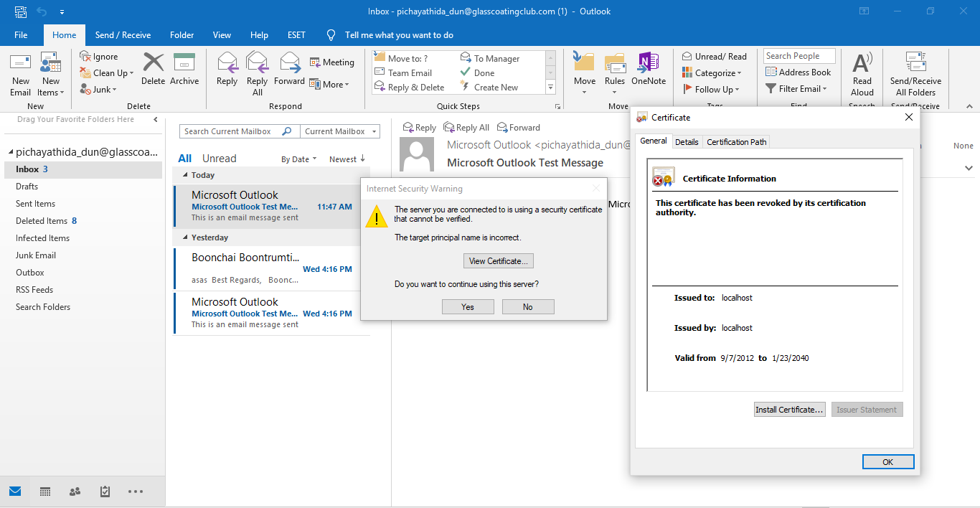Open Quick Steps dialog launcher

557,107
